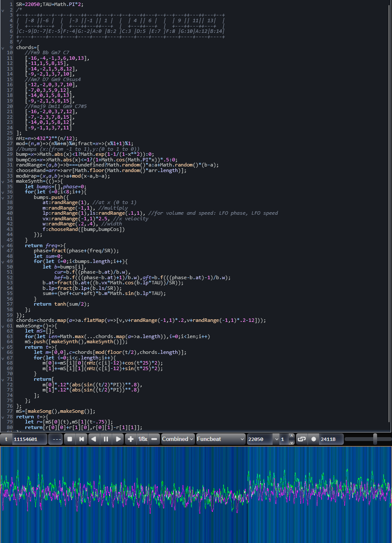Collapse the chords array fold on line 9
This screenshot has height=543, width=392.
(3, 47)
